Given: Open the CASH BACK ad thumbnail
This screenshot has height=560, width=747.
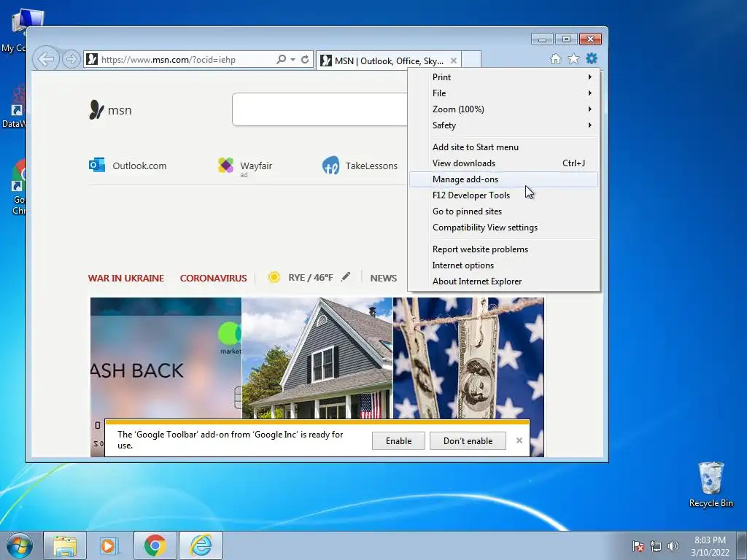Looking at the screenshot, I should click(166, 358).
